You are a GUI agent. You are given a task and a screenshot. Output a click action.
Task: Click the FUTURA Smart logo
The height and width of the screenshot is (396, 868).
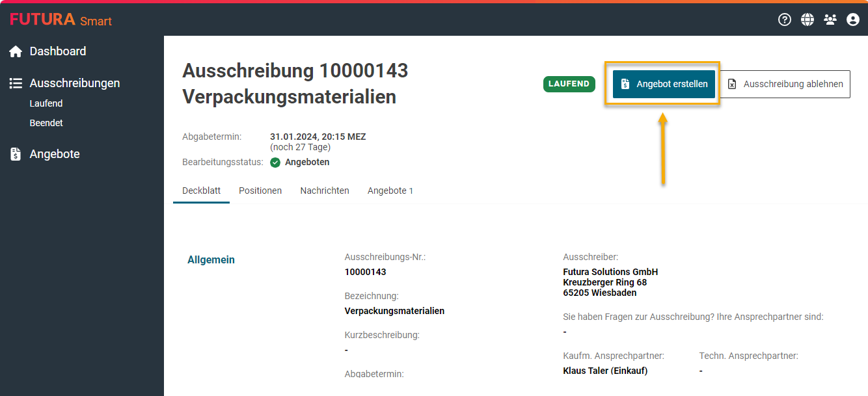[x=61, y=20]
